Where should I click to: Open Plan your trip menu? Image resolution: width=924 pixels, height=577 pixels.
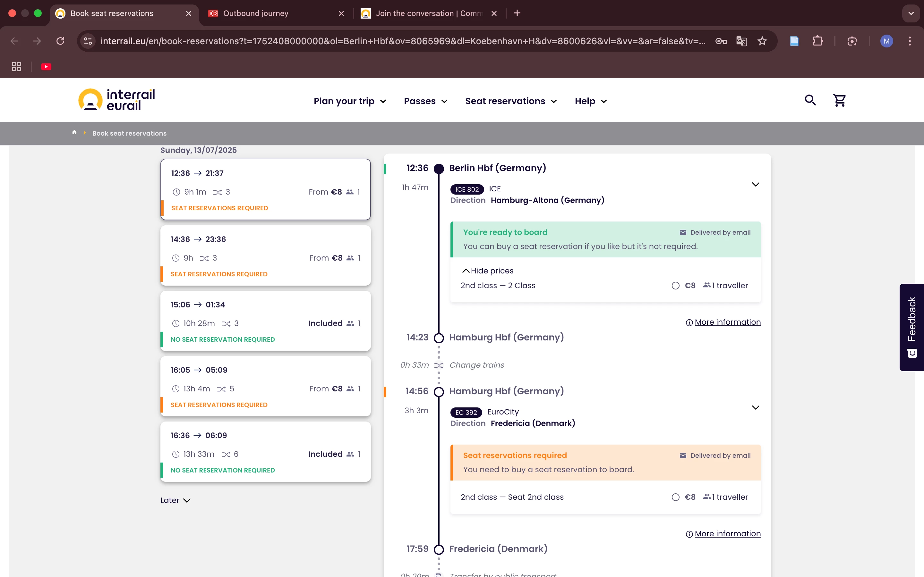click(x=350, y=101)
